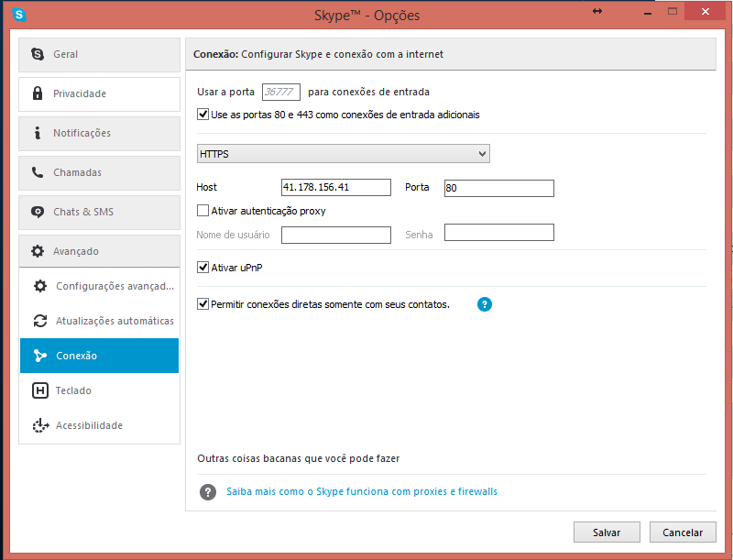Open the Chamadas section
The height and width of the screenshot is (560, 733).
tap(99, 173)
